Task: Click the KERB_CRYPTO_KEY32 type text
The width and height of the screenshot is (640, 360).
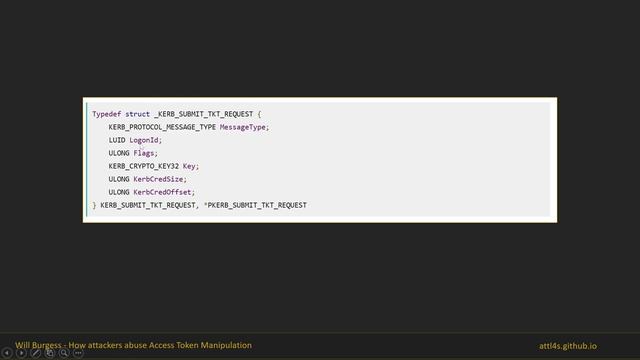Action: pyautogui.click(x=144, y=166)
